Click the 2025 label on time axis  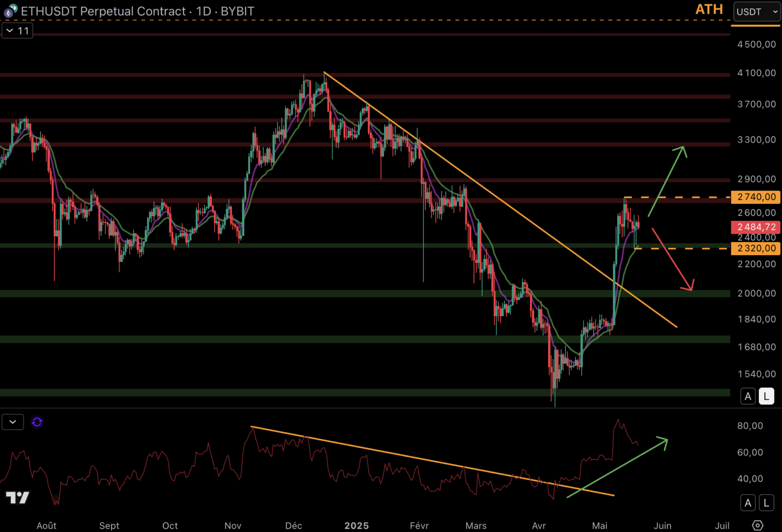pos(357,526)
